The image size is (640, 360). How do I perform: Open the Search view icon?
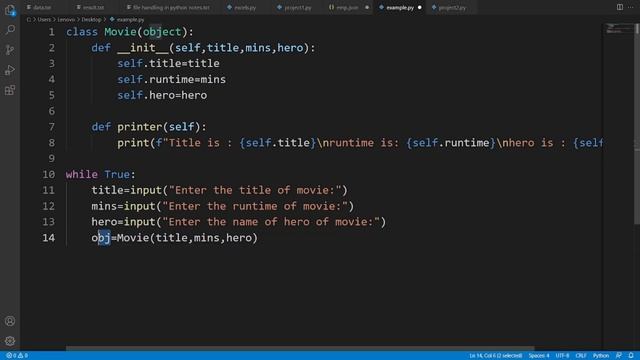tap(10, 30)
